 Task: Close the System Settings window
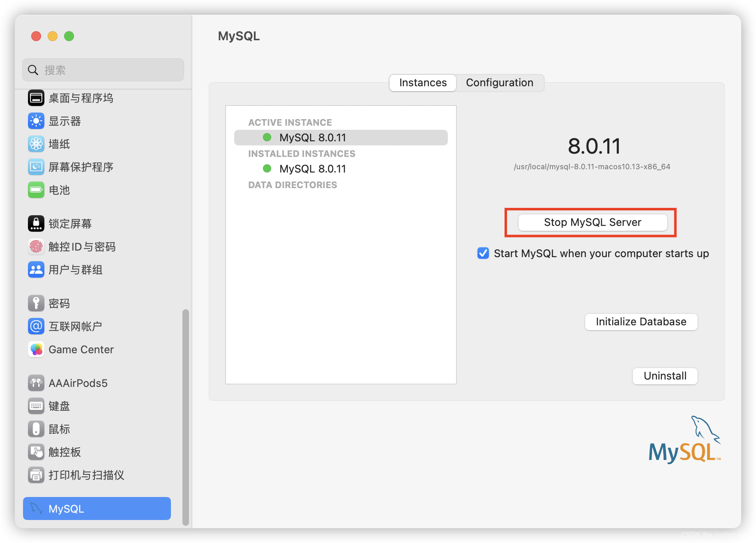(x=36, y=36)
